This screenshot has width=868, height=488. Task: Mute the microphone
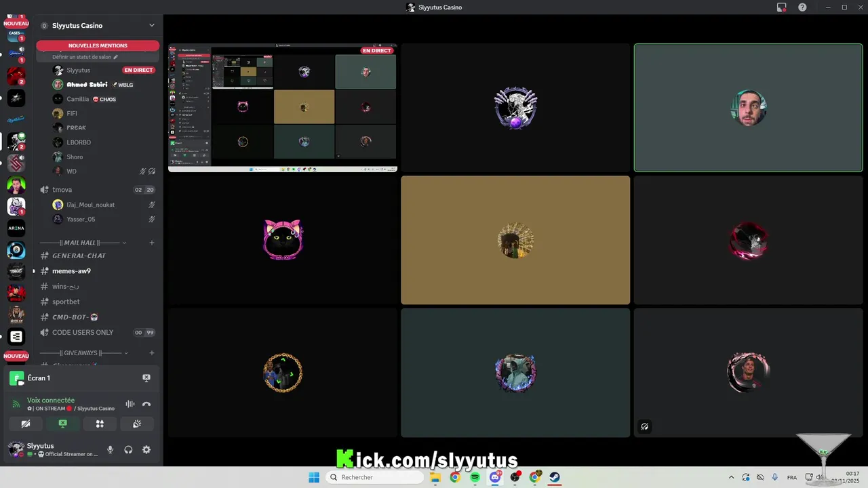pyautogui.click(x=110, y=449)
